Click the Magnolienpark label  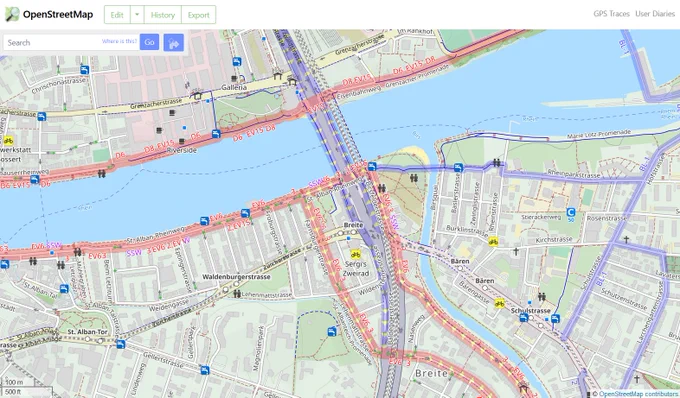click(x=257, y=348)
